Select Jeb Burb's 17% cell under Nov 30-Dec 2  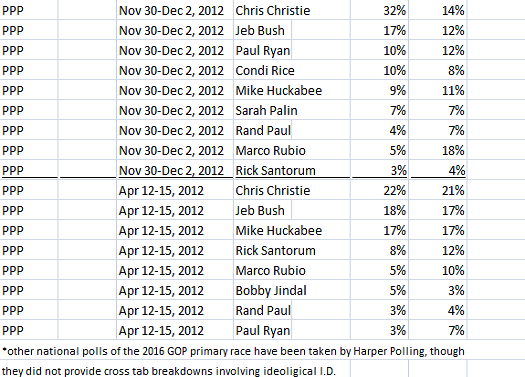click(x=379, y=30)
